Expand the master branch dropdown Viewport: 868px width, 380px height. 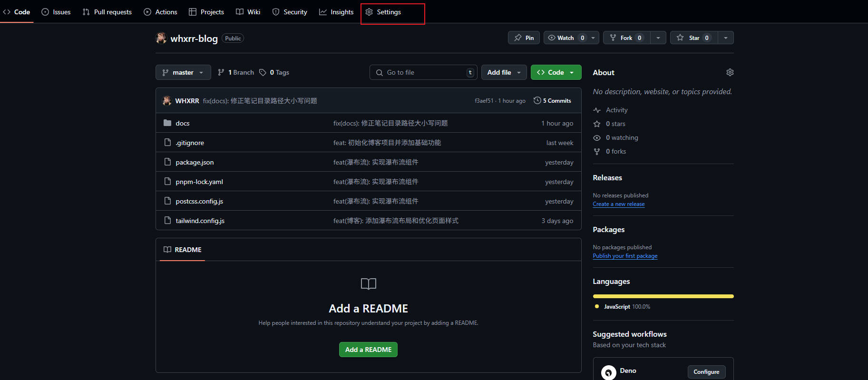[183, 72]
